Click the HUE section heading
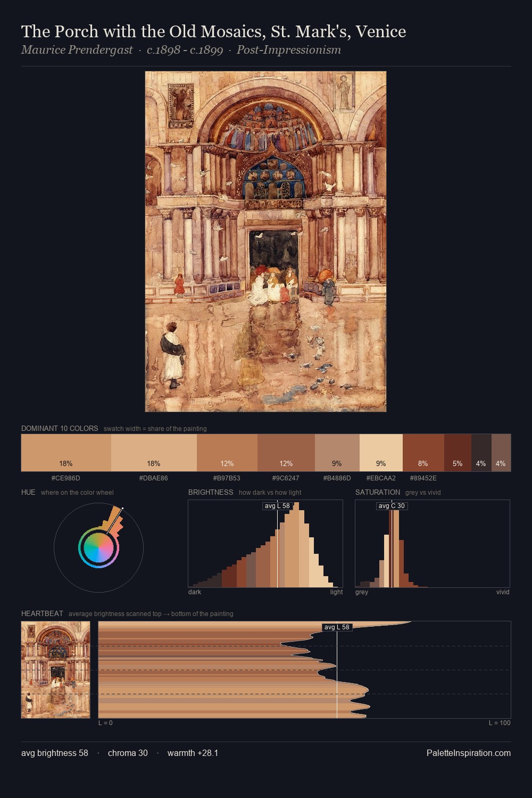Image resolution: width=532 pixels, height=798 pixels. tap(28, 492)
